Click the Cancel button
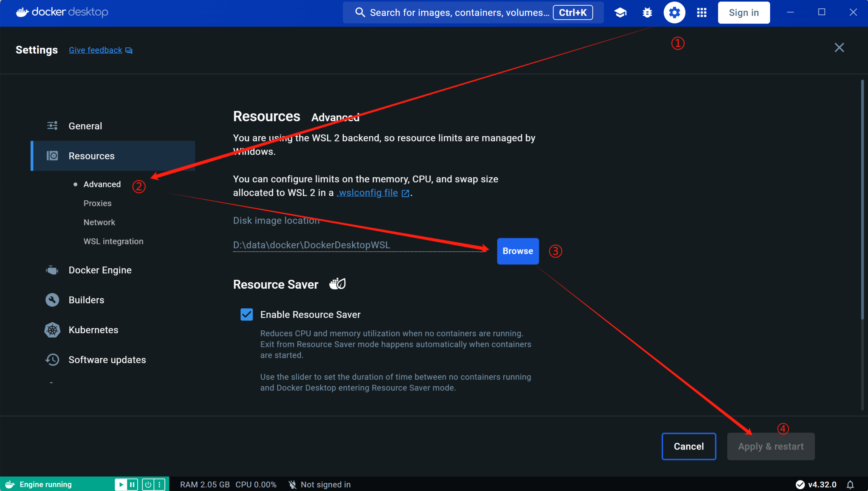 [689, 446]
